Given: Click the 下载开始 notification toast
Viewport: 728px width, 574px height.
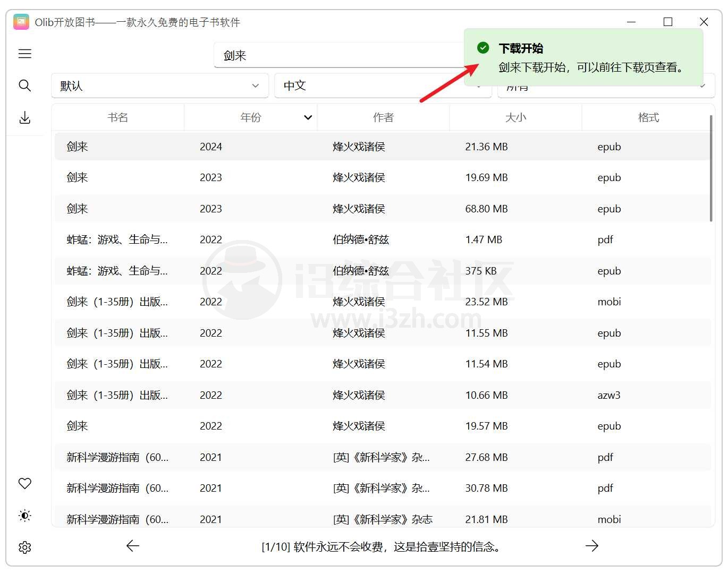Looking at the screenshot, I should 583,57.
